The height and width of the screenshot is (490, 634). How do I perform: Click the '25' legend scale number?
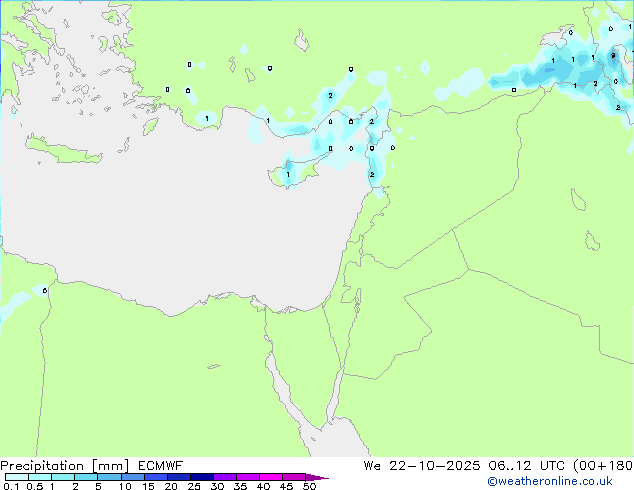pos(194,486)
